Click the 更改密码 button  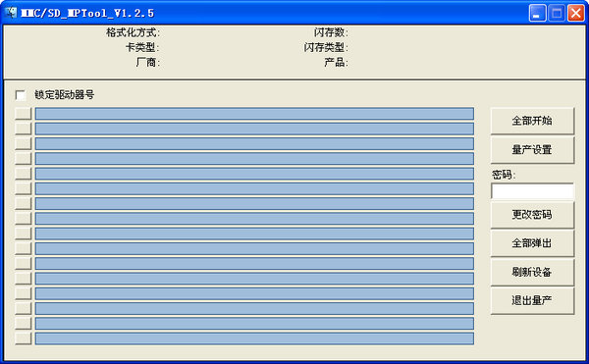click(532, 215)
